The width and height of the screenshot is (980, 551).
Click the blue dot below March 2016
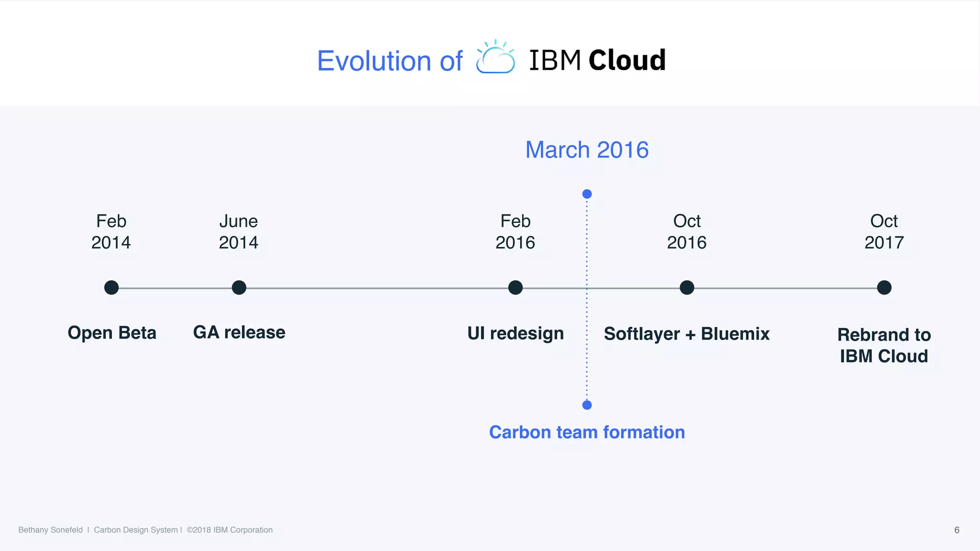click(x=587, y=194)
